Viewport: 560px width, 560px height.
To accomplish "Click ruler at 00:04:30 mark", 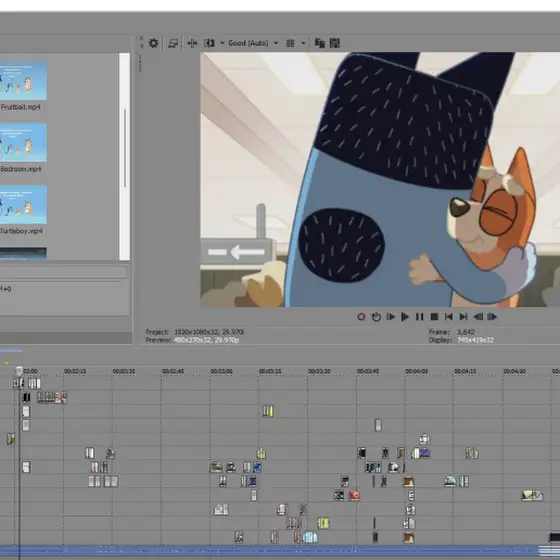I will point(514,371).
